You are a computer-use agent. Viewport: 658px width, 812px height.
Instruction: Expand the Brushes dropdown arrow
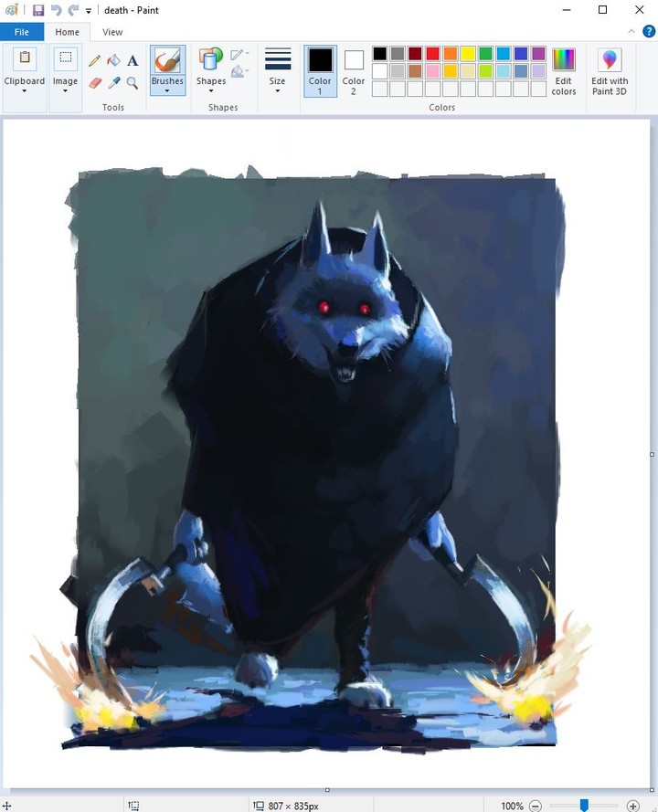(167, 91)
